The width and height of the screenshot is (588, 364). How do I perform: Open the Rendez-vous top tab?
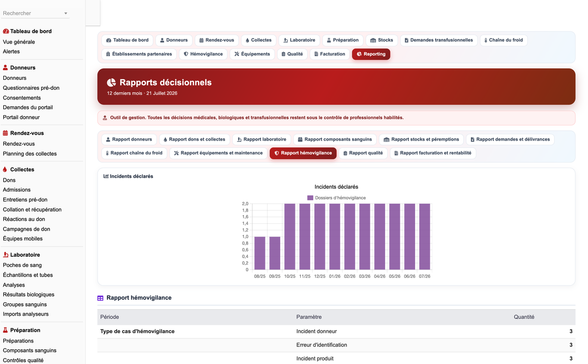click(217, 40)
